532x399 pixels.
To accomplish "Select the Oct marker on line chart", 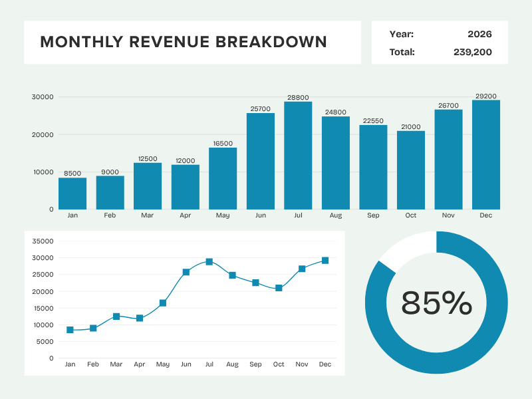I will coord(279,288).
